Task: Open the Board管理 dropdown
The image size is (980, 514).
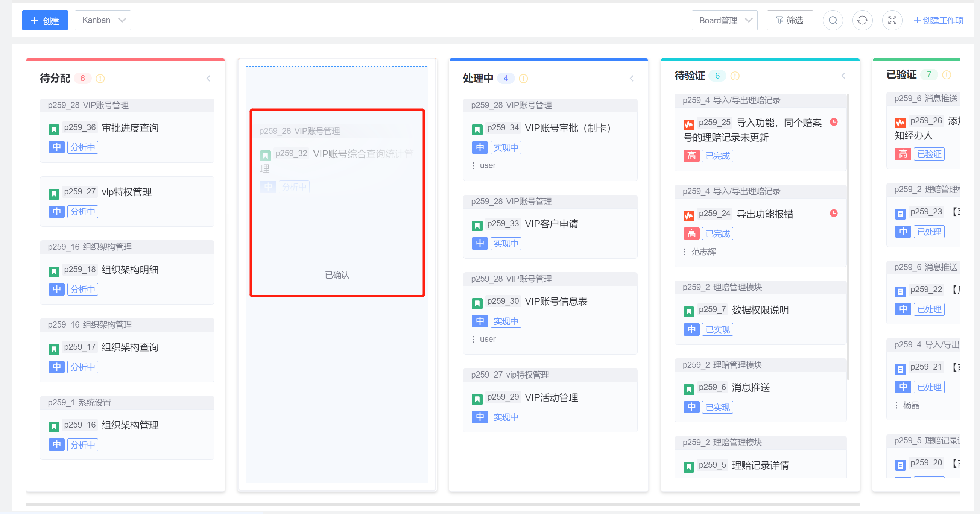Action: 724,21
